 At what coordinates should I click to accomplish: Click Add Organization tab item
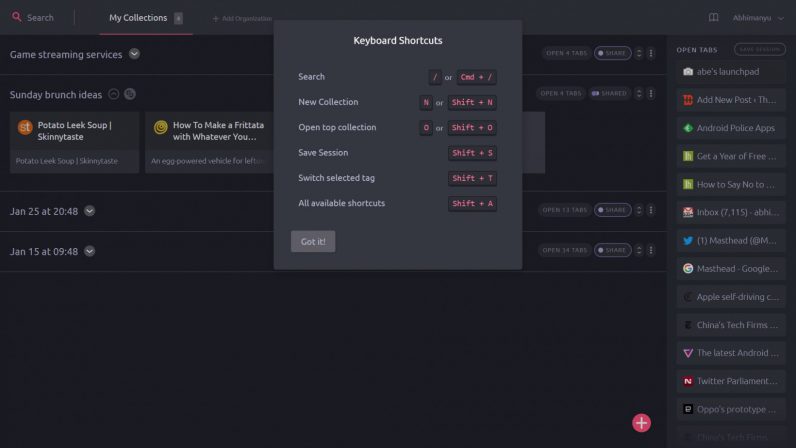tap(242, 18)
